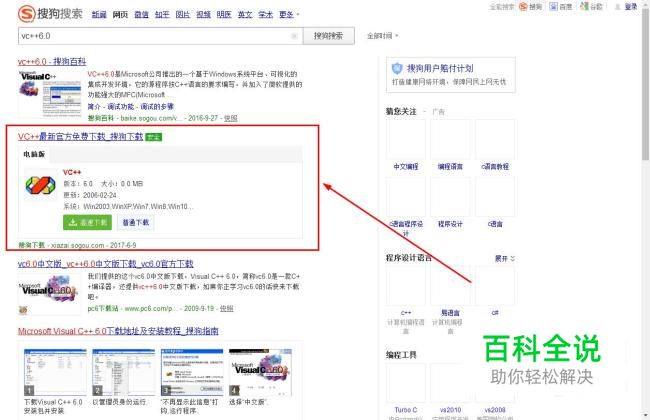Click the c语言 suggestion link
The height and width of the screenshot is (420, 650).
click(495, 224)
